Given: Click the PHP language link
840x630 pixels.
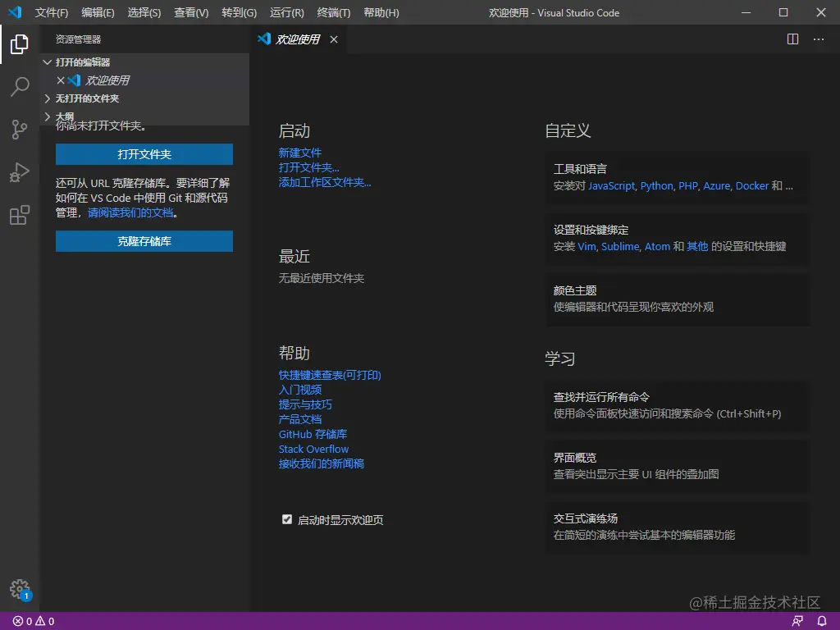Looking at the screenshot, I should pyautogui.click(x=688, y=186).
